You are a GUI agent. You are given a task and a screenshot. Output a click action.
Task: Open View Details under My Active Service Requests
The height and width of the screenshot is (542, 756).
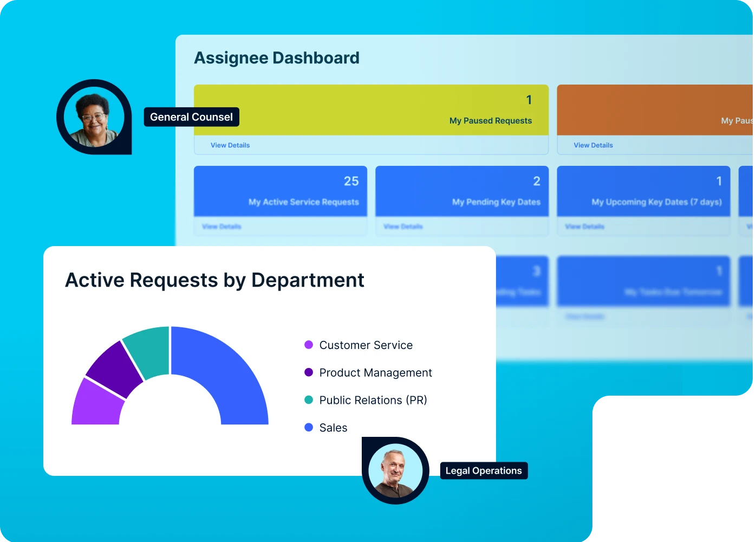click(221, 227)
